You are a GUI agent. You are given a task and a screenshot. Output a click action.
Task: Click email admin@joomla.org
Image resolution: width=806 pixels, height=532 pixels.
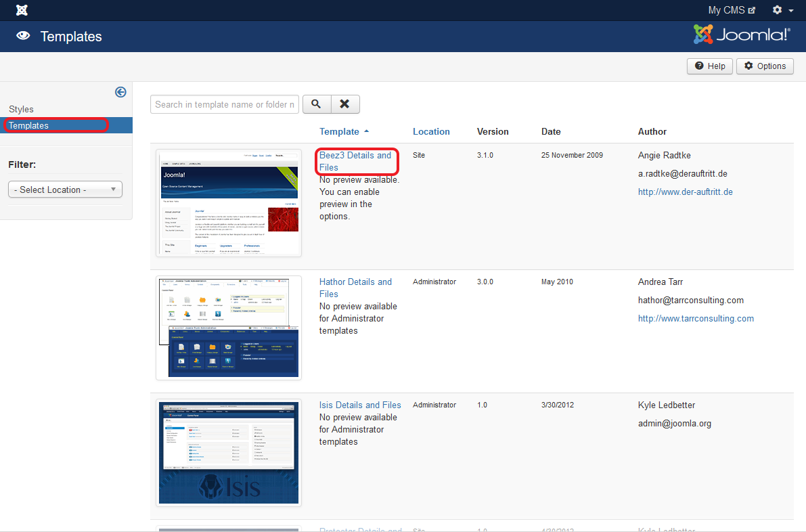pyautogui.click(x=675, y=424)
